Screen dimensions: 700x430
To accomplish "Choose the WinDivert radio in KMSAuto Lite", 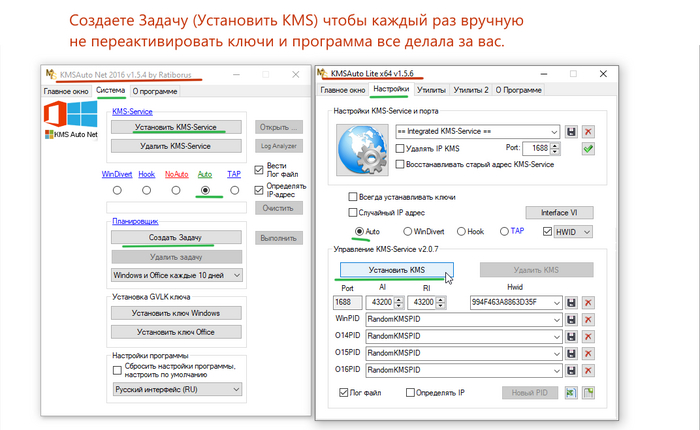I will point(407,231).
